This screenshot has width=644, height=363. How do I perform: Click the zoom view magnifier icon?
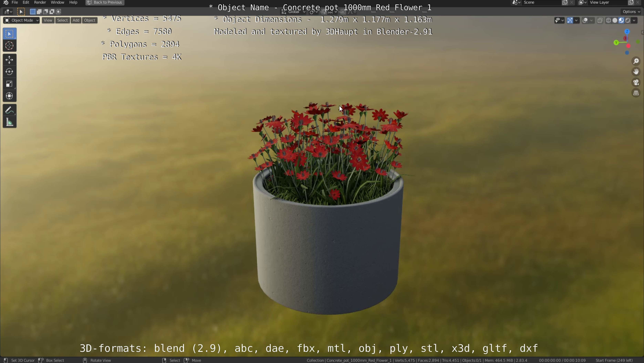coord(636,61)
